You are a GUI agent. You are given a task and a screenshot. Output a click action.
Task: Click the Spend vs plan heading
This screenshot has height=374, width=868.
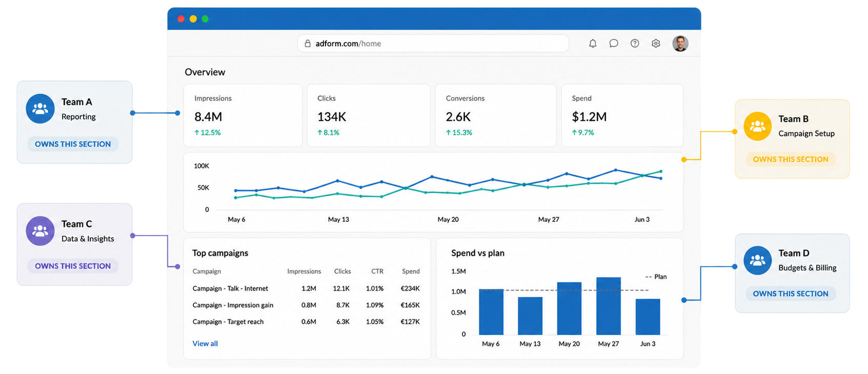478,253
